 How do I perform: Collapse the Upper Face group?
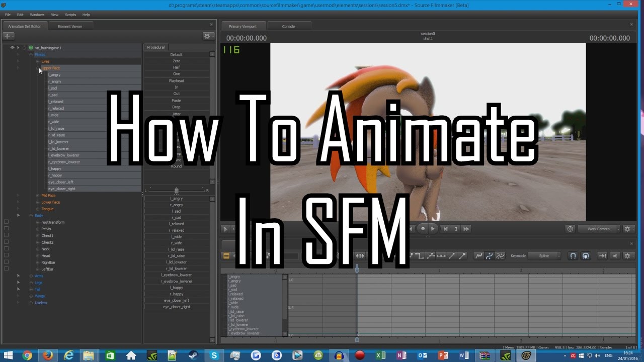(38, 68)
